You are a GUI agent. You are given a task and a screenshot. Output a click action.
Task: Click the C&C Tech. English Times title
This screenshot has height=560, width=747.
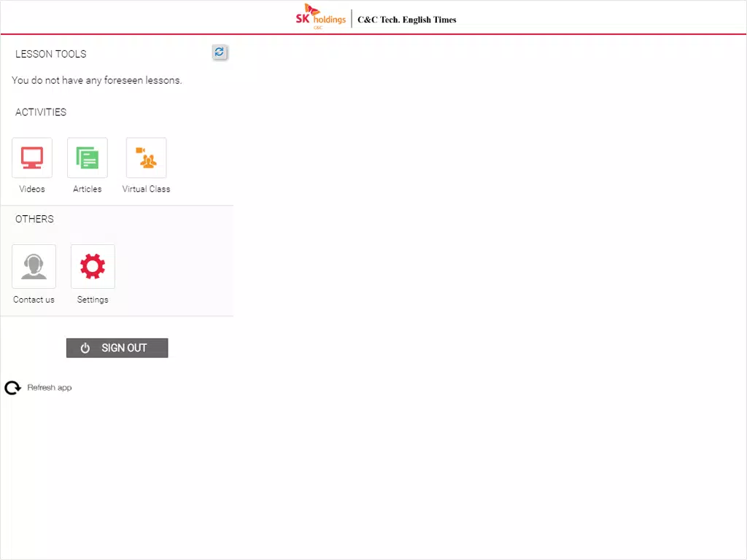coord(407,20)
